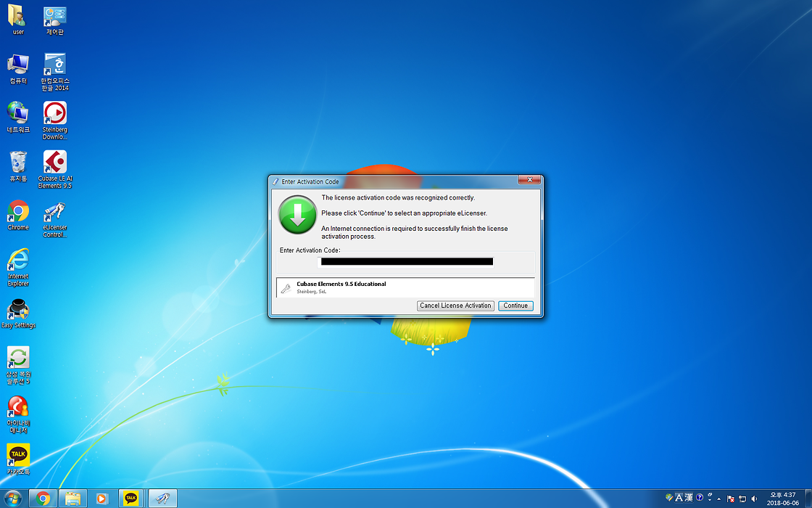Open the 휴지통 recycle bin icon
This screenshot has width=812, height=508.
[x=18, y=166]
